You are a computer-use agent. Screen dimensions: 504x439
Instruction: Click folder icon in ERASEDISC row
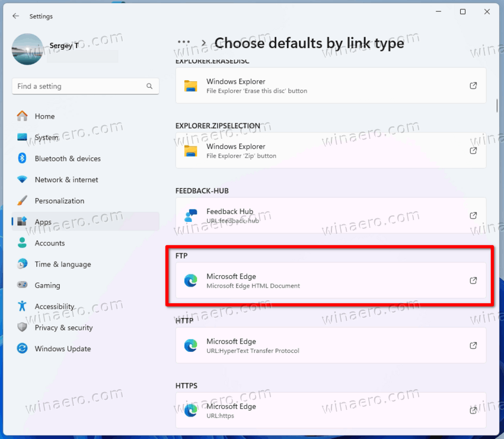coord(190,85)
